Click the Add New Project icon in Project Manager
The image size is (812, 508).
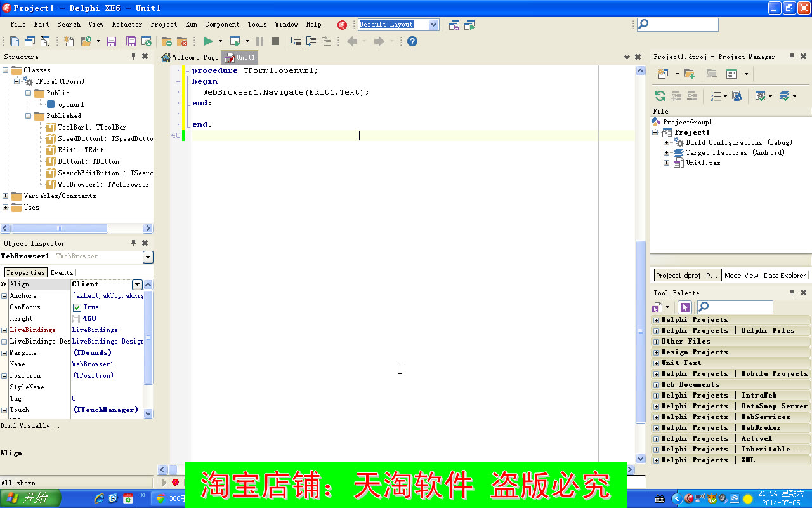(663, 74)
